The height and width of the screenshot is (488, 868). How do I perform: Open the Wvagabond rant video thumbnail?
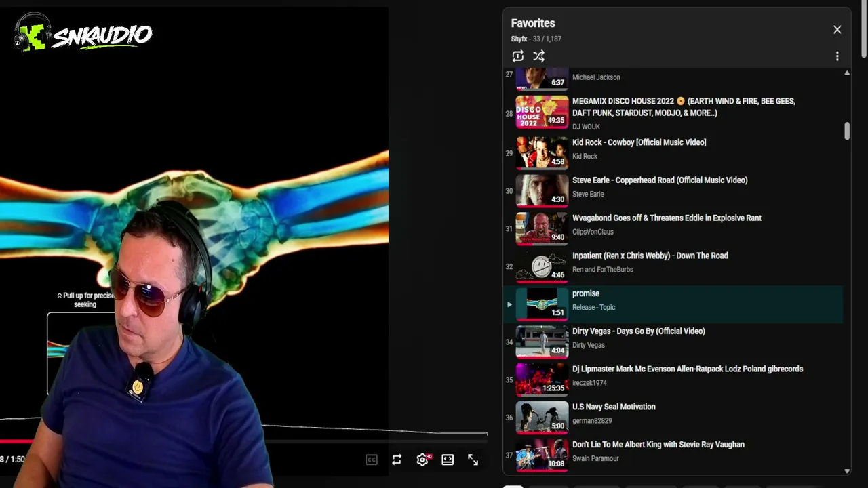click(542, 228)
